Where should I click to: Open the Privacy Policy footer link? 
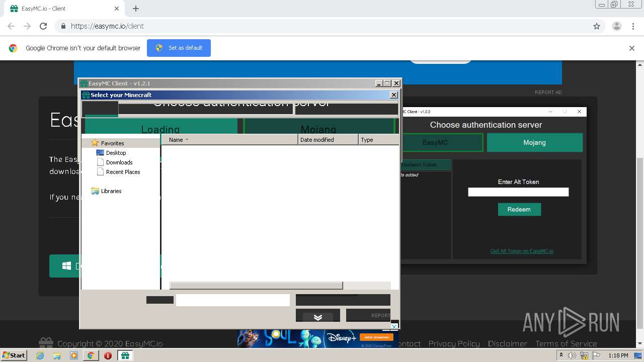[454, 344]
